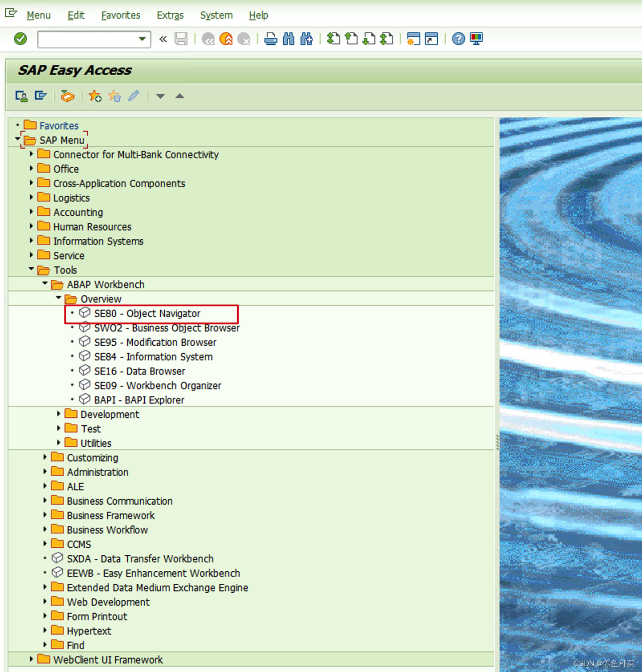The image size is (642, 672).
Task: Click the Next Page icon
Action: [369, 39]
